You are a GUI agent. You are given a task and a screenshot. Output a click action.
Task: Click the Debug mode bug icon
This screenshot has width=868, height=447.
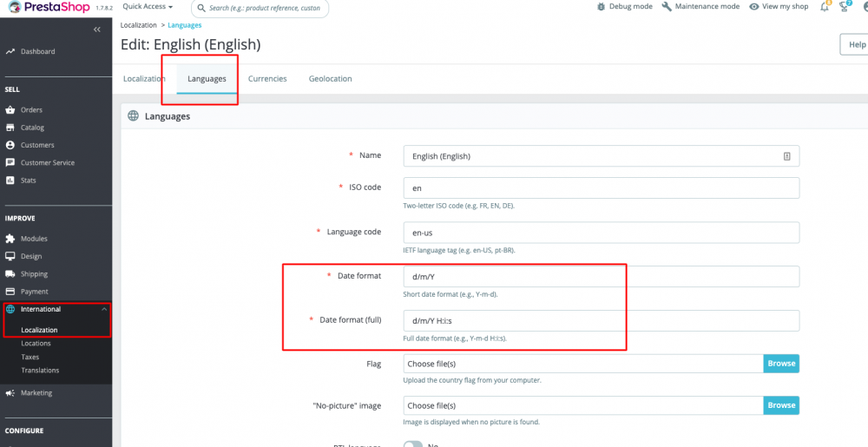pyautogui.click(x=602, y=7)
